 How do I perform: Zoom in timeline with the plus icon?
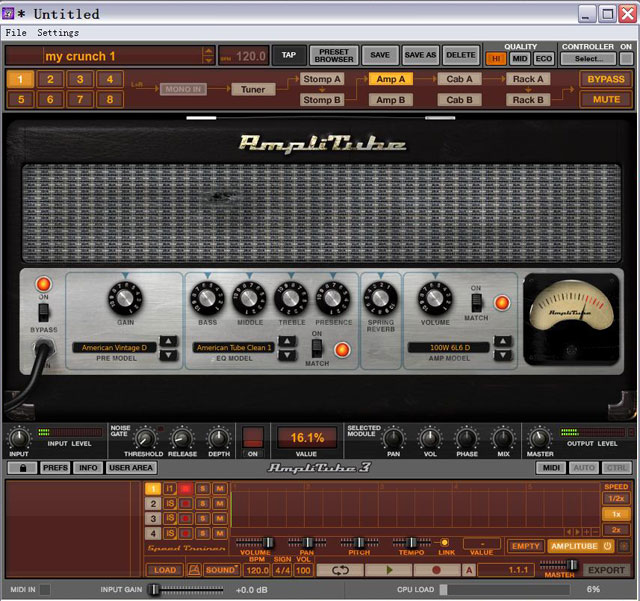point(587,532)
